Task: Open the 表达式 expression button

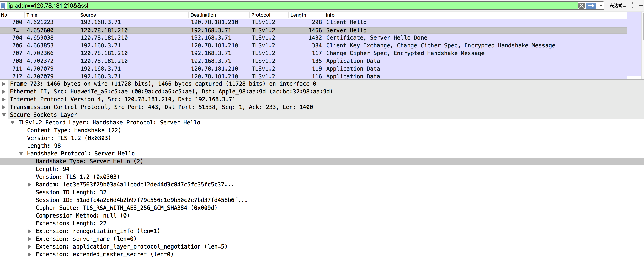Action: (x=617, y=6)
